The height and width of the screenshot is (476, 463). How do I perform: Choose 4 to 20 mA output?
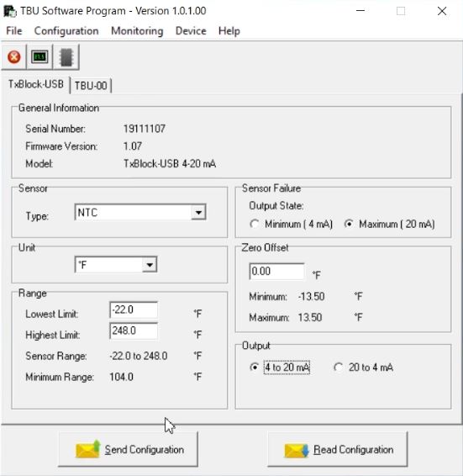coord(255,368)
